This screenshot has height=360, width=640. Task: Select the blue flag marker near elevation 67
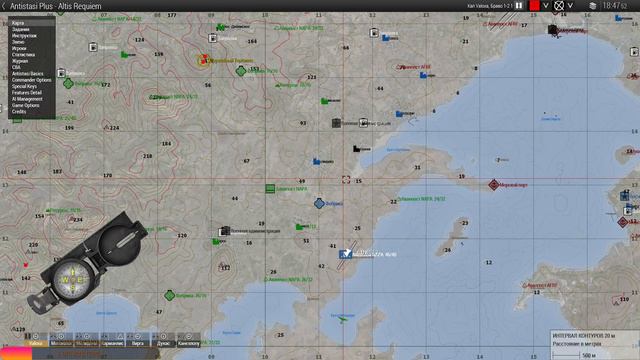tap(316, 162)
